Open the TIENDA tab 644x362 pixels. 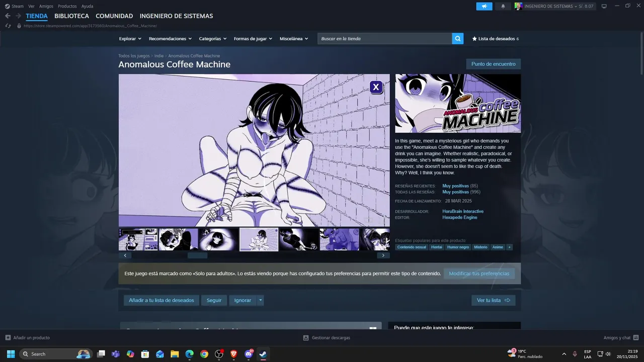pos(37,16)
